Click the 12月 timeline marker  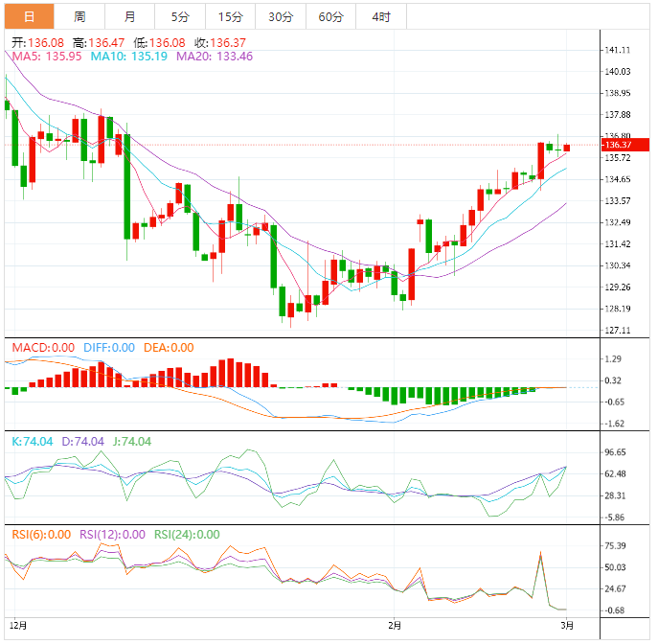pyautogui.click(x=18, y=626)
